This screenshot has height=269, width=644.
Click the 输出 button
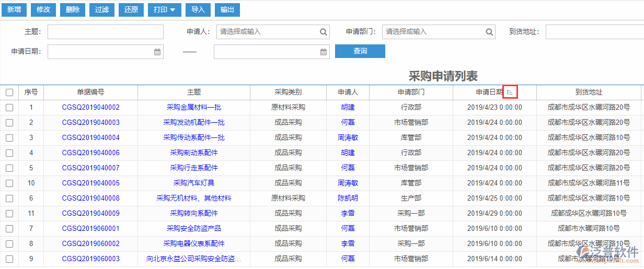[x=227, y=9]
